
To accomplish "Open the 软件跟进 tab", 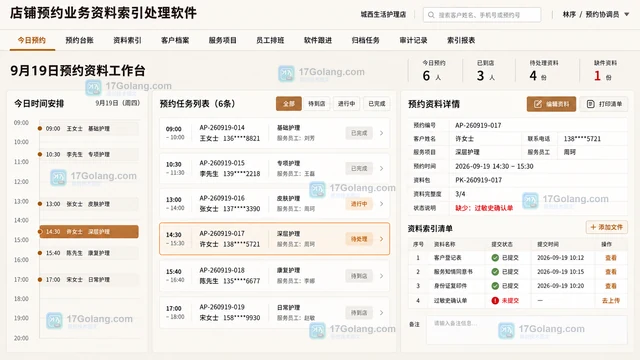I will click(318, 40).
